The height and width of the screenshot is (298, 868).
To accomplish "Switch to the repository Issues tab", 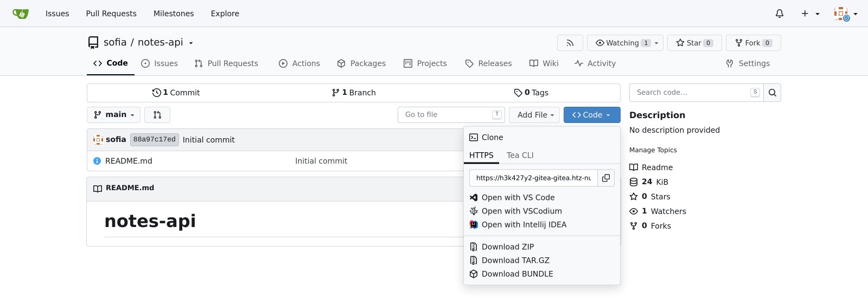I will pos(159,63).
